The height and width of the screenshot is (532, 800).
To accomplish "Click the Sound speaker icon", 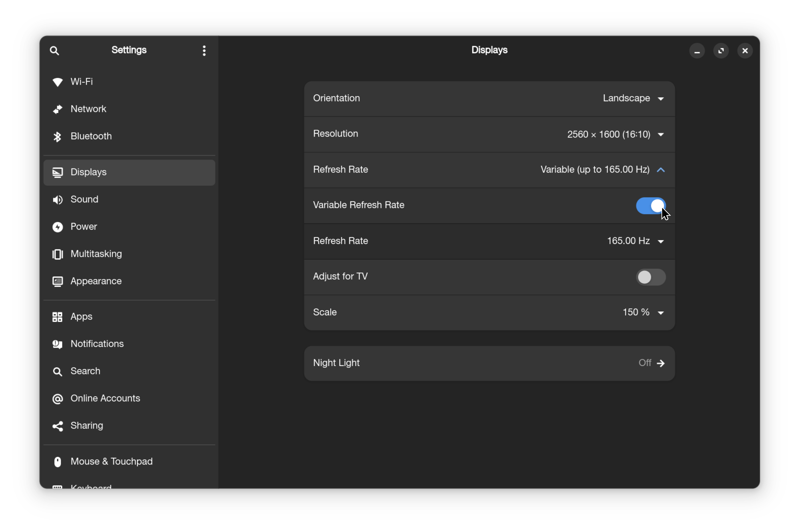I will point(58,199).
